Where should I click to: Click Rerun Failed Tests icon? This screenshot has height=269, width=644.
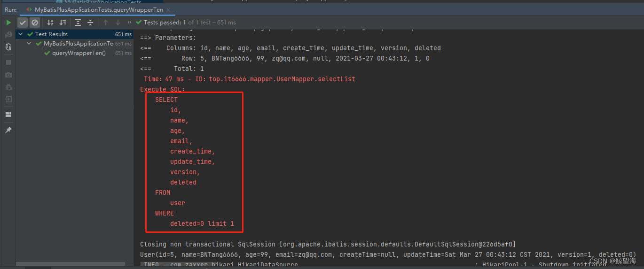[8, 35]
